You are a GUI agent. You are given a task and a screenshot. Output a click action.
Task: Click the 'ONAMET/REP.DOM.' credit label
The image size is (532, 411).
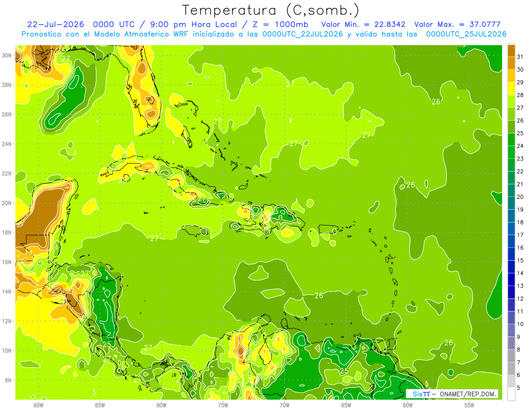(x=468, y=394)
